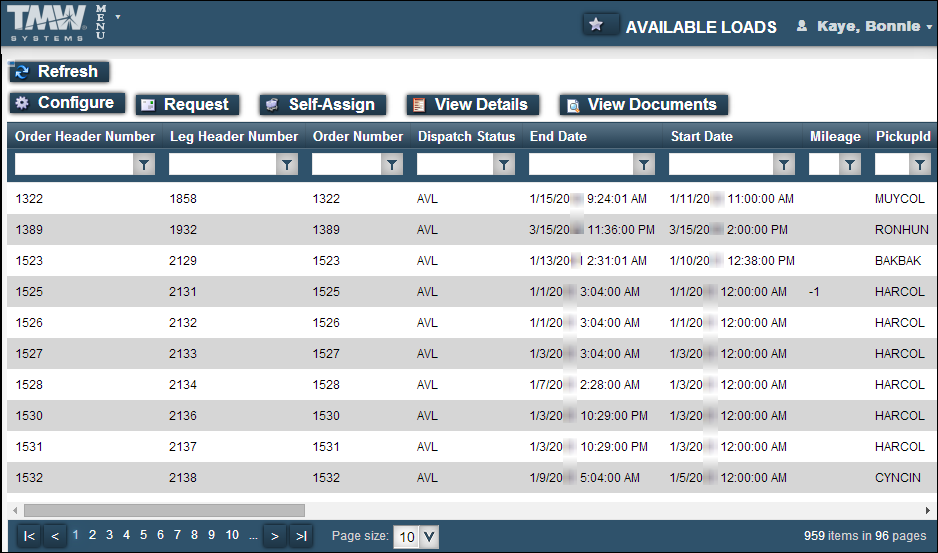
Task: Click the Start Date filter icon
Action: click(784, 165)
